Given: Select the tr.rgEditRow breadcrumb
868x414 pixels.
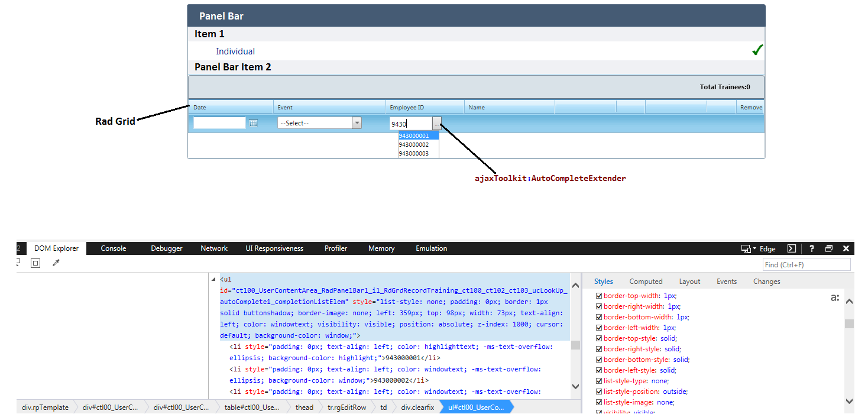Looking at the screenshot, I should tap(348, 407).
